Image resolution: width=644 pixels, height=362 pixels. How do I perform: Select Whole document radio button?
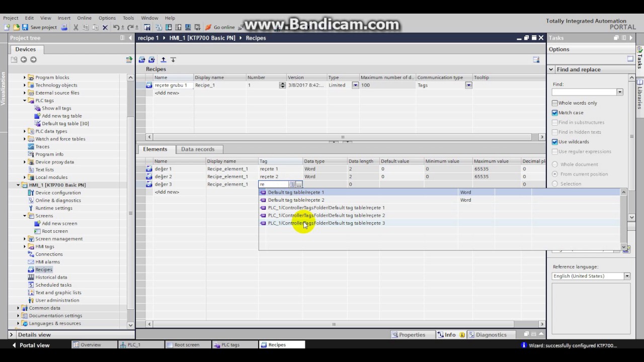pyautogui.click(x=555, y=164)
